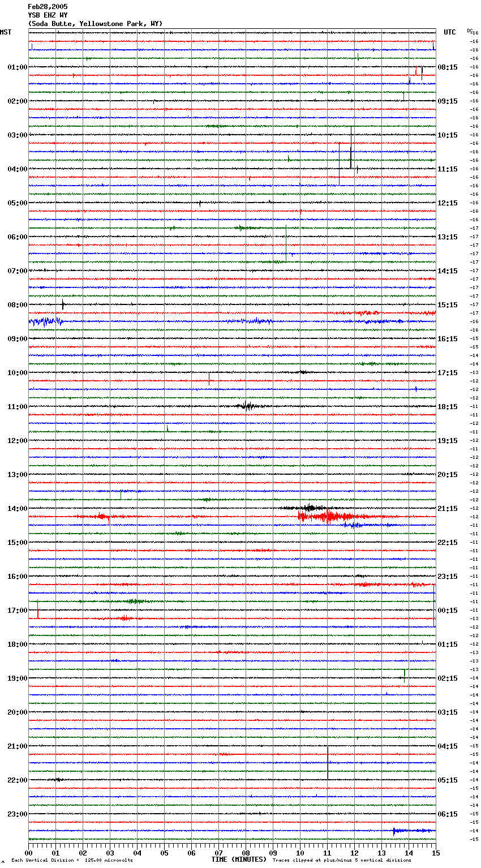Screen dimensions: 481x868
Task: Select the 12:00 MST row label
Action: 18,441
